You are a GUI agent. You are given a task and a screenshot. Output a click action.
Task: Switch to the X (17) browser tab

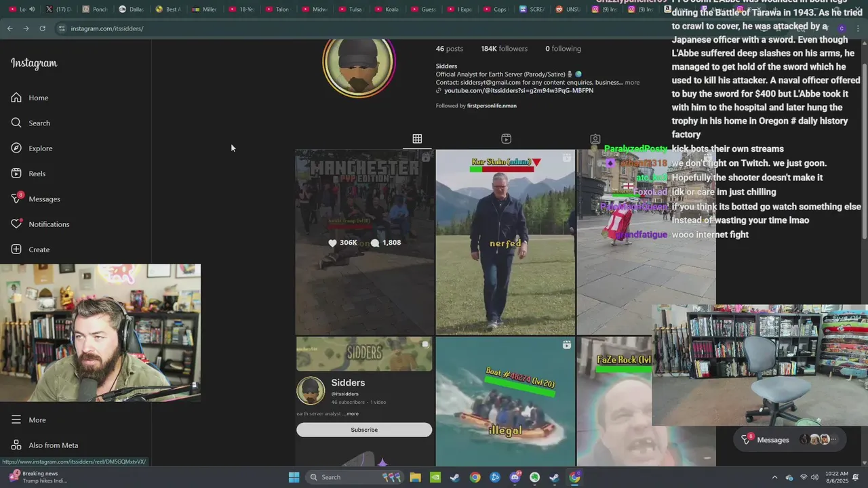click(x=60, y=9)
